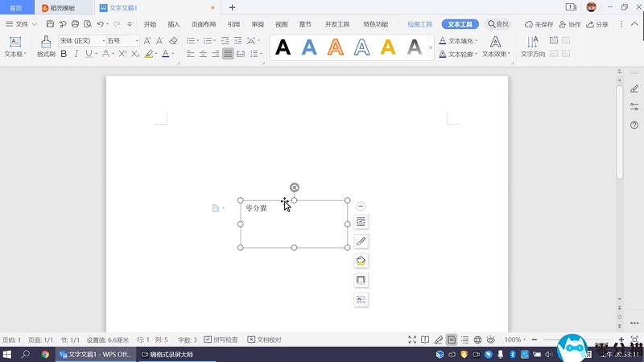644x362 pixels.
Task: Open the Page Layout (页面布局) tab
Action: point(203,24)
